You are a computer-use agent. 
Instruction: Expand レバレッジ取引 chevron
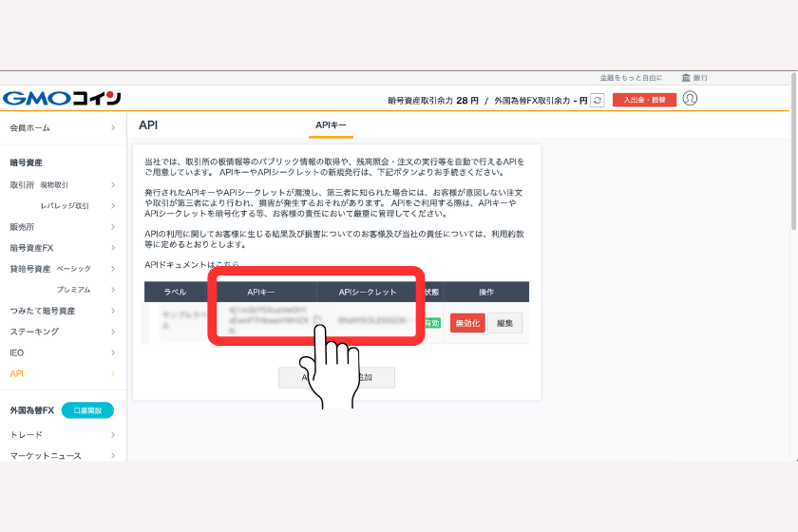[113, 205]
